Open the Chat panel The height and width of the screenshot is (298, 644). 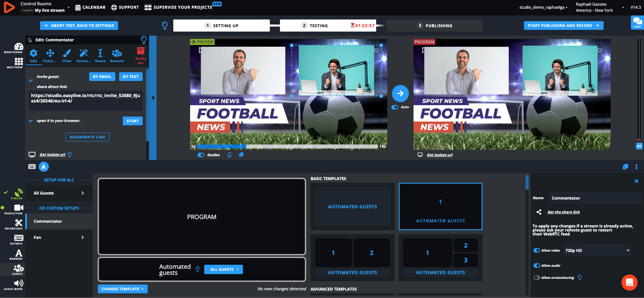click(x=637, y=23)
